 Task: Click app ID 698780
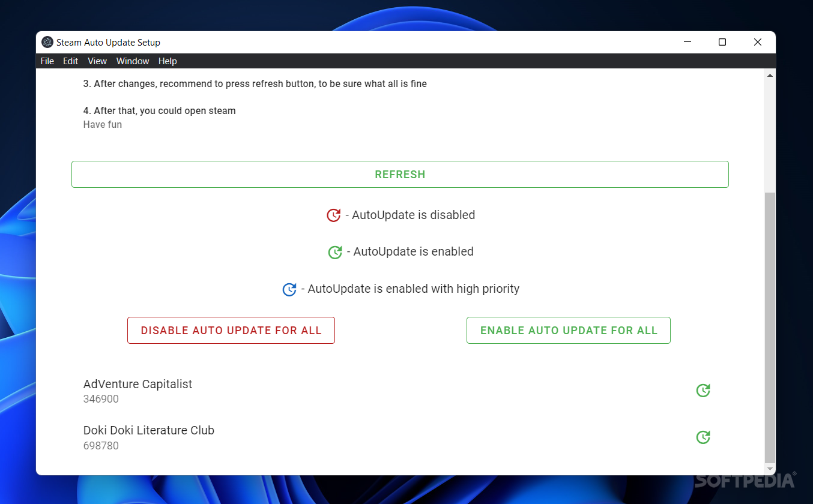tap(101, 446)
